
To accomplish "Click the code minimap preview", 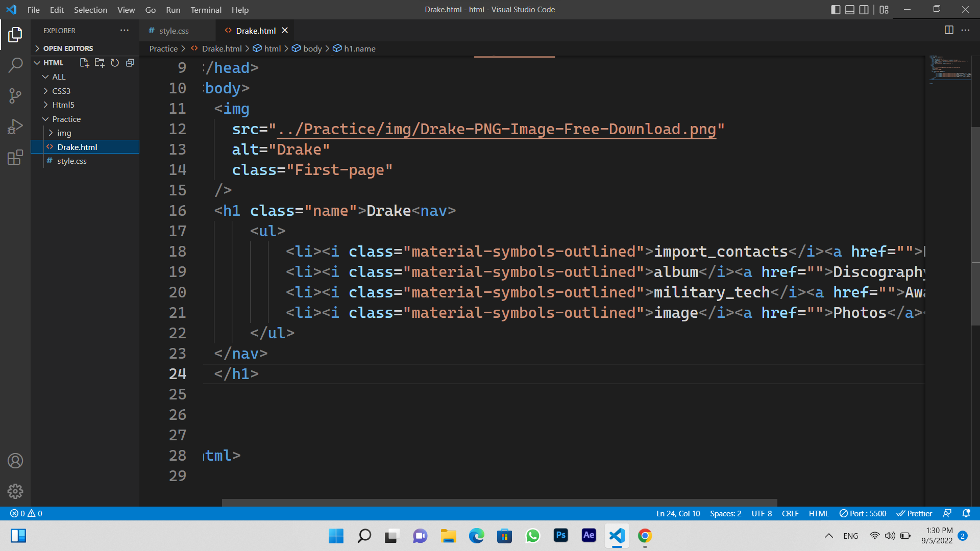I will click(x=950, y=69).
